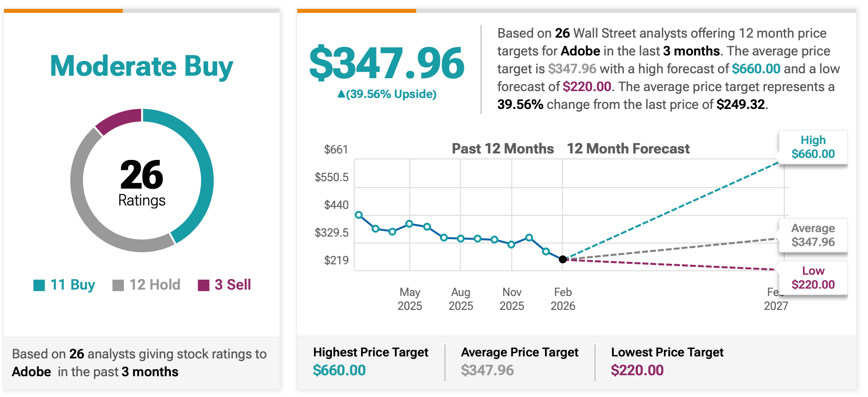The width and height of the screenshot is (868, 397).
Task: Open the Low $220.00 forecast label
Action: click(813, 278)
